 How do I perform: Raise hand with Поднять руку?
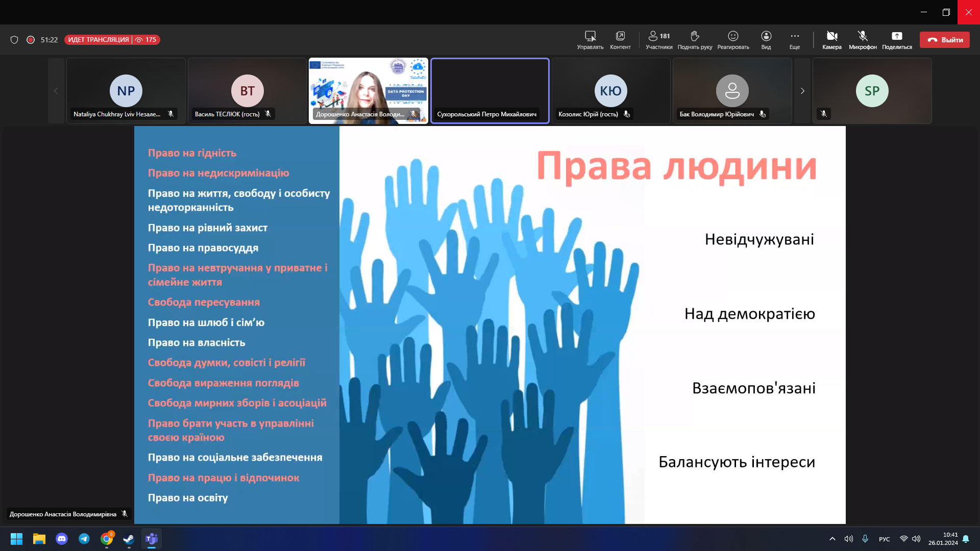(695, 40)
